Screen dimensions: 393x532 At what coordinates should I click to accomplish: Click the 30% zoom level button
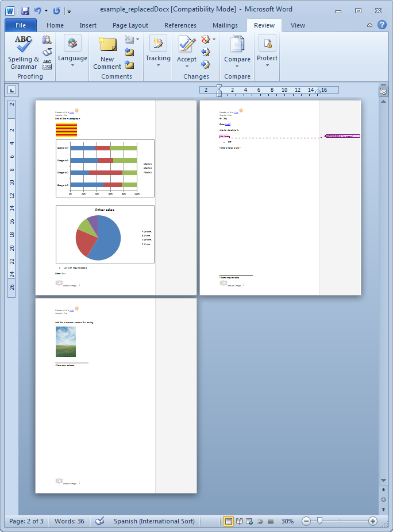pyautogui.click(x=287, y=521)
